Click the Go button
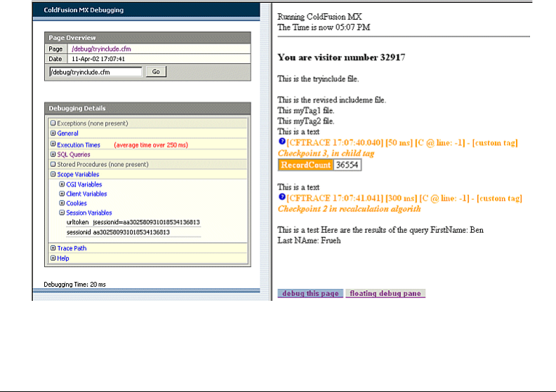This screenshot has width=556, height=392. point(156,72)
